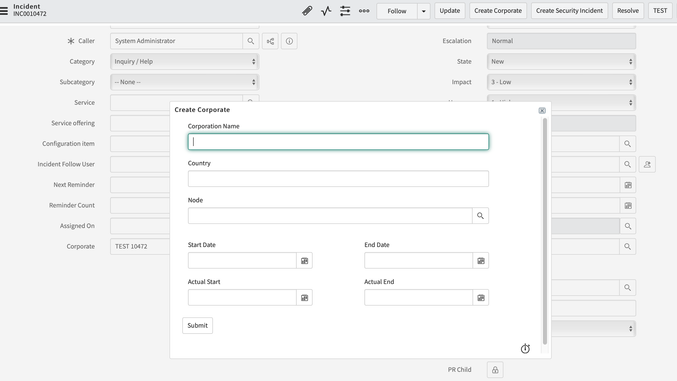Open the activity stream icon
The image size is (677, 381).
point(326,11)
